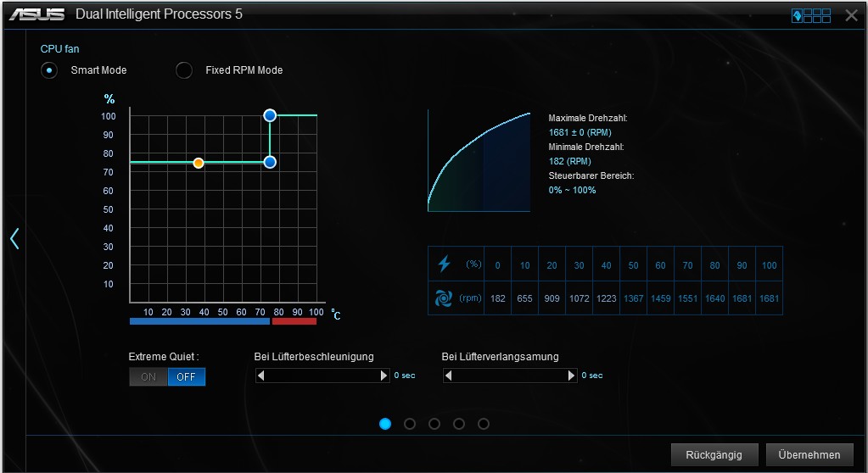Select Fixed RPM Mode radio button

(x=184, y=70)
